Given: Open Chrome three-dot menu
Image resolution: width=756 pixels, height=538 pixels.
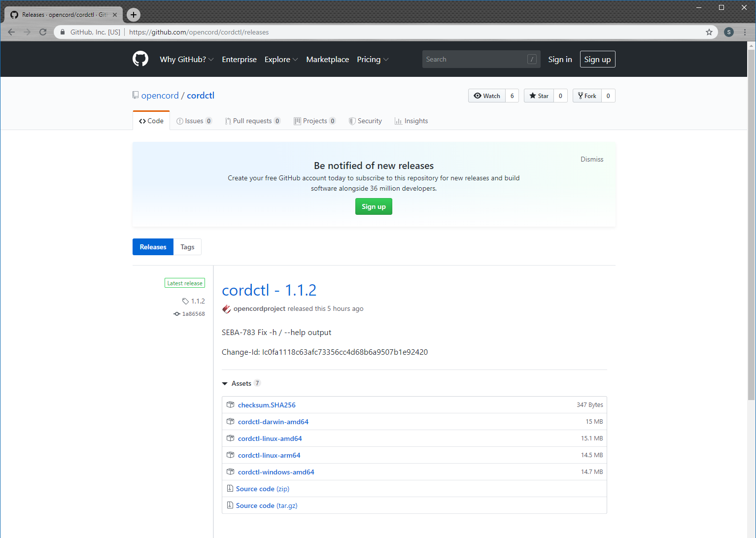Looking at the screenshot, I should point(745,32).
